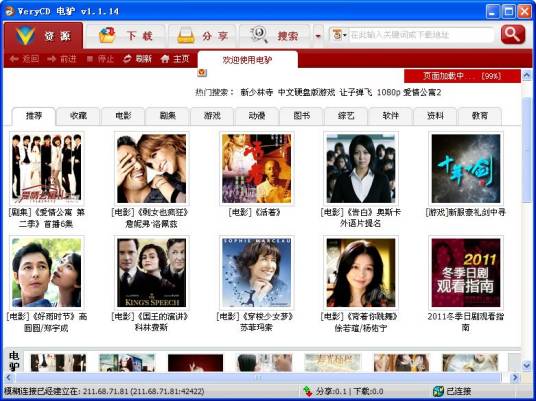
Task: Click hot search link 让子弹飞
Action: [356, 92]
